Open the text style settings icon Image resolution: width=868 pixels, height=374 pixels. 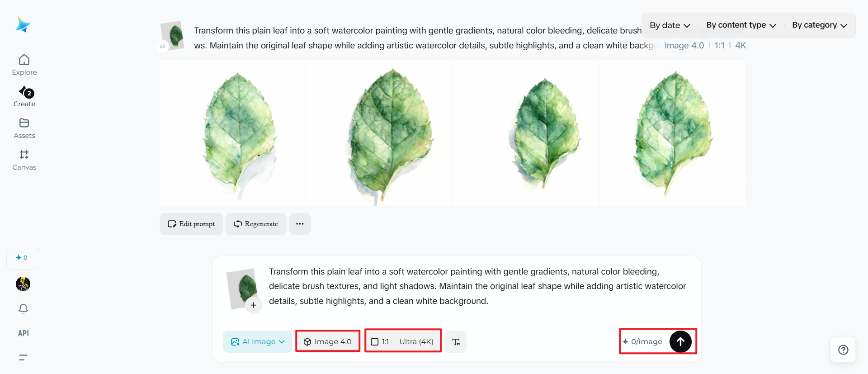pyautogui.click(x=456, y=342)
